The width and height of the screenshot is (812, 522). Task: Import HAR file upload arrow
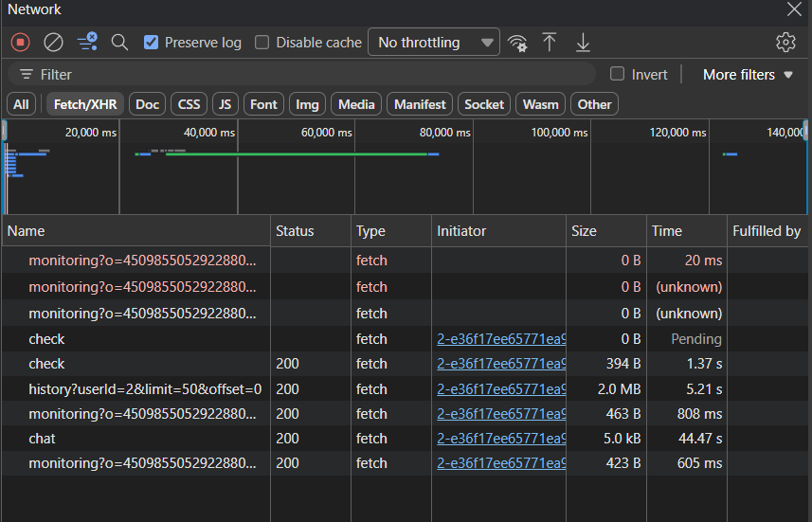point(550,42)
